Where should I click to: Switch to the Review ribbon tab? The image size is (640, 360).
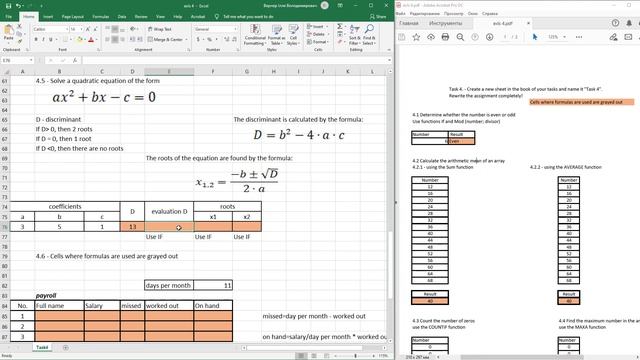tap(141, 17)
